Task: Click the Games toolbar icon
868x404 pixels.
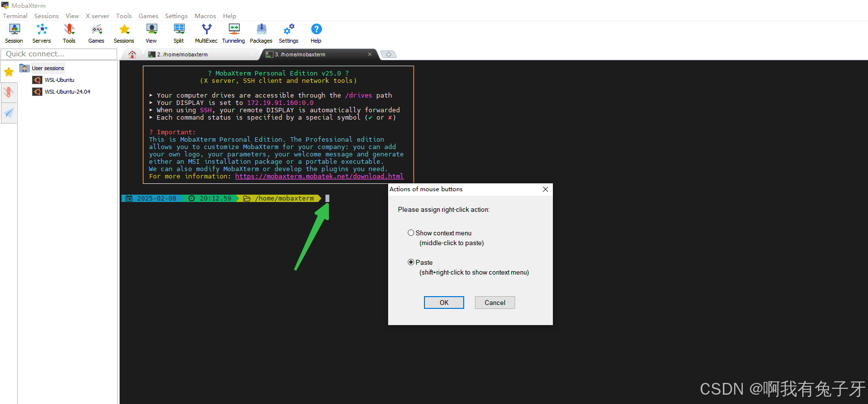Action: click(x=97, y=29)
